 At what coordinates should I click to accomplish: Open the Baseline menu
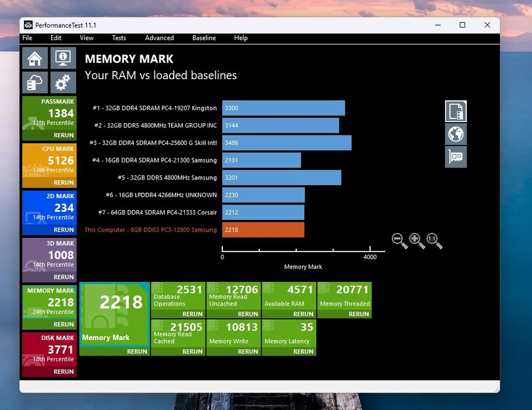(x=204, y=38)
